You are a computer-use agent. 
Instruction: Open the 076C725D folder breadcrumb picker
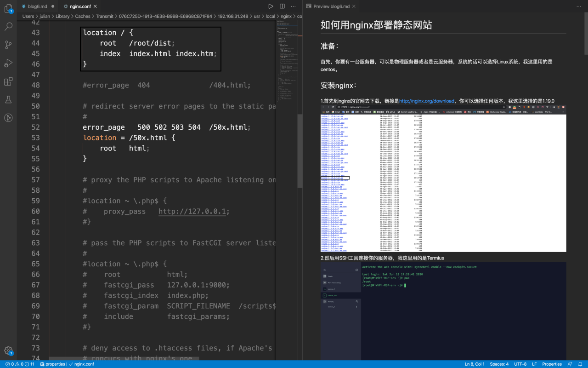tap(165, 16)
